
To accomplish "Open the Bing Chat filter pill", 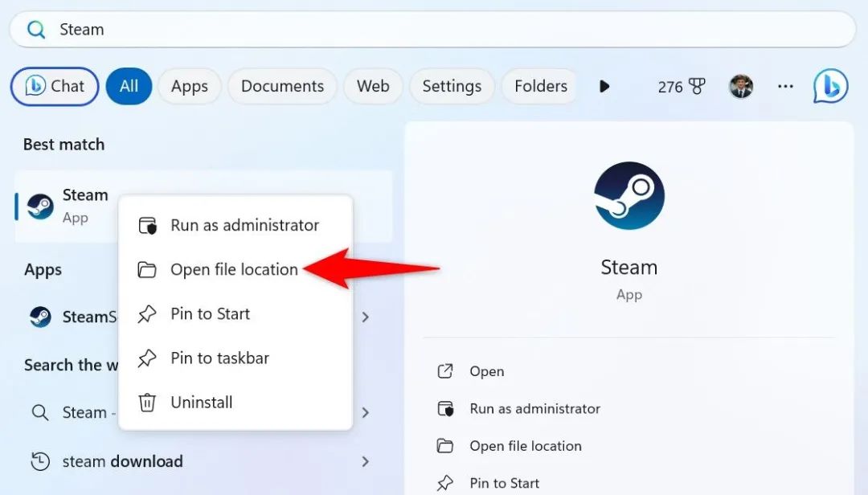I will 55,86.
